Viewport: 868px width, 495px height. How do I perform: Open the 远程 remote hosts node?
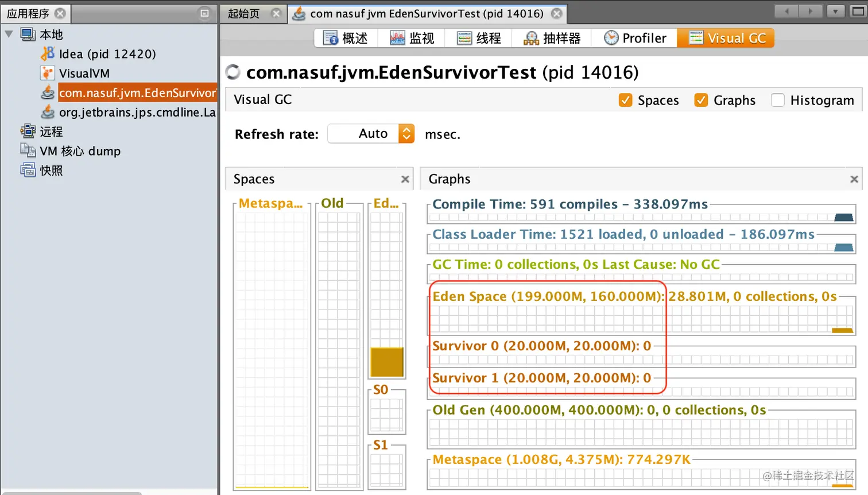(51, 132)
